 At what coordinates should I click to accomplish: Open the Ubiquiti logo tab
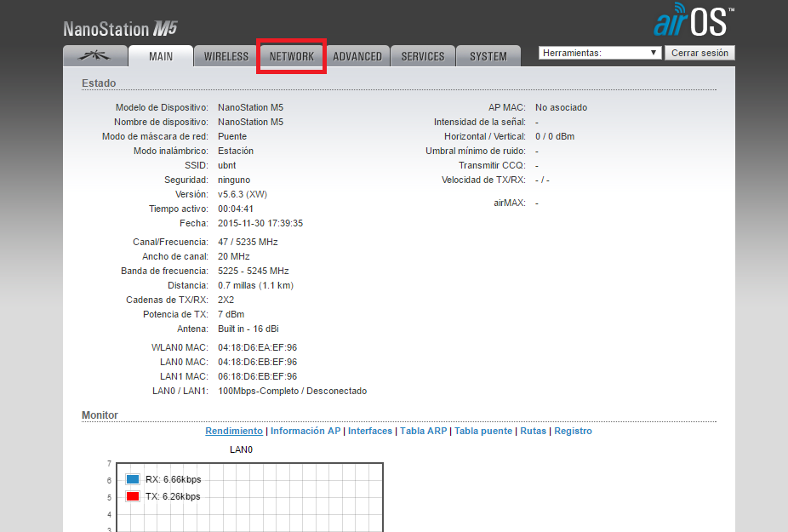tap(95, 56)
